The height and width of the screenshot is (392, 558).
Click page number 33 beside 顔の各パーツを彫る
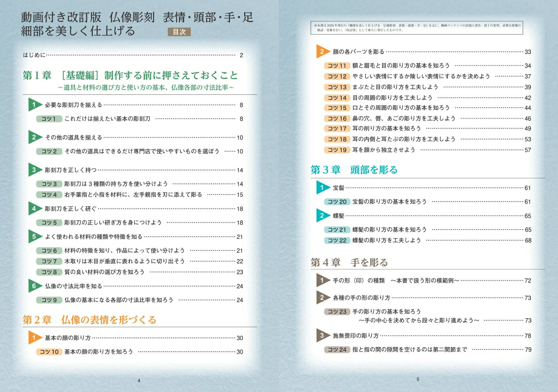point(528,52)
